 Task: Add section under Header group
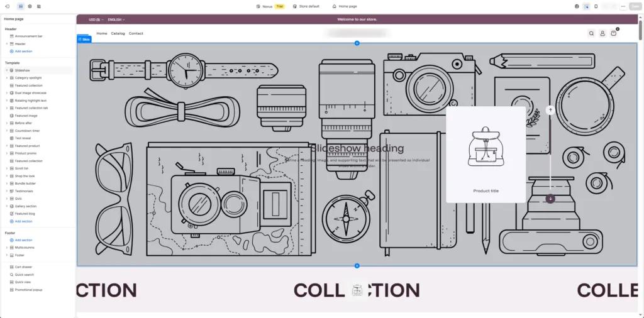click(21, 52)
